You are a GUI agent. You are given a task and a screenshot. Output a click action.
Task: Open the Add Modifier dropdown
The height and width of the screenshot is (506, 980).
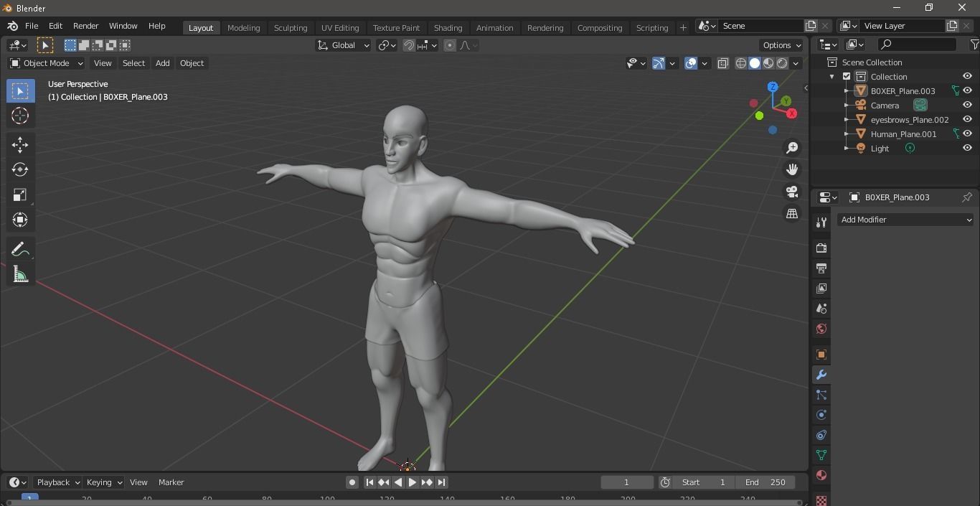pyautogui.click(x=906, y=220)
